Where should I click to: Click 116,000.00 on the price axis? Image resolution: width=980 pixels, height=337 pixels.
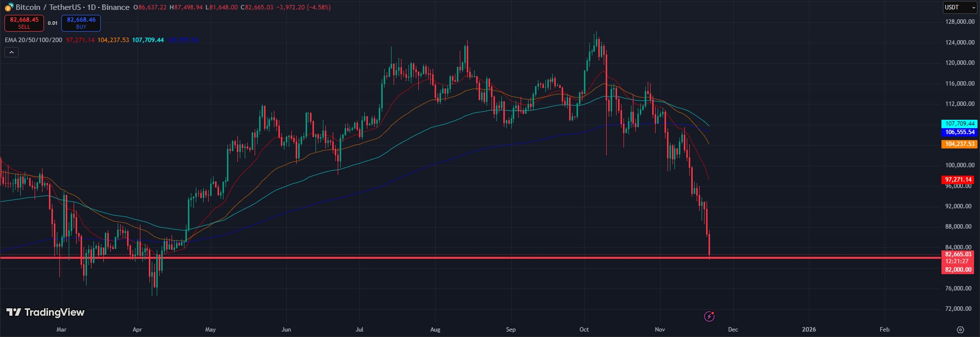tap(960, 84)
